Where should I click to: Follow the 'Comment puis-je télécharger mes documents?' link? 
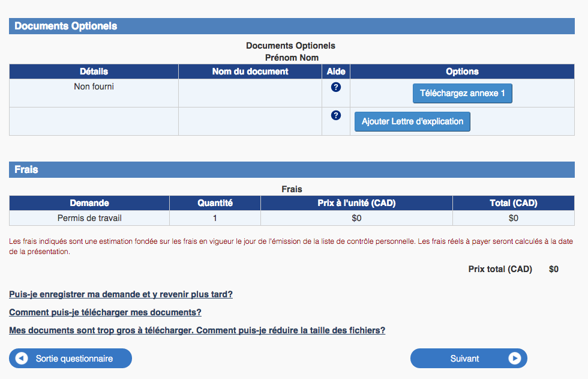pyautogui.click(x=105, y=312)
